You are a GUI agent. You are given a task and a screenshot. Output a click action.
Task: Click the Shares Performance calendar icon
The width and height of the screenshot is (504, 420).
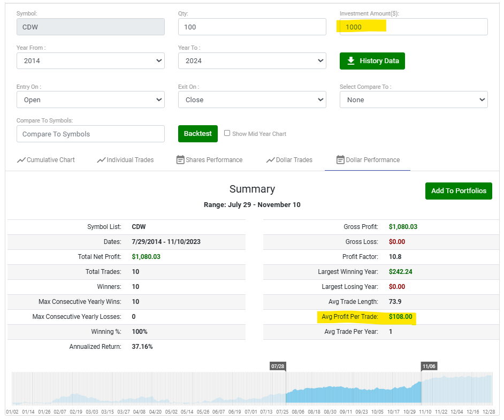tap(180, 160)
